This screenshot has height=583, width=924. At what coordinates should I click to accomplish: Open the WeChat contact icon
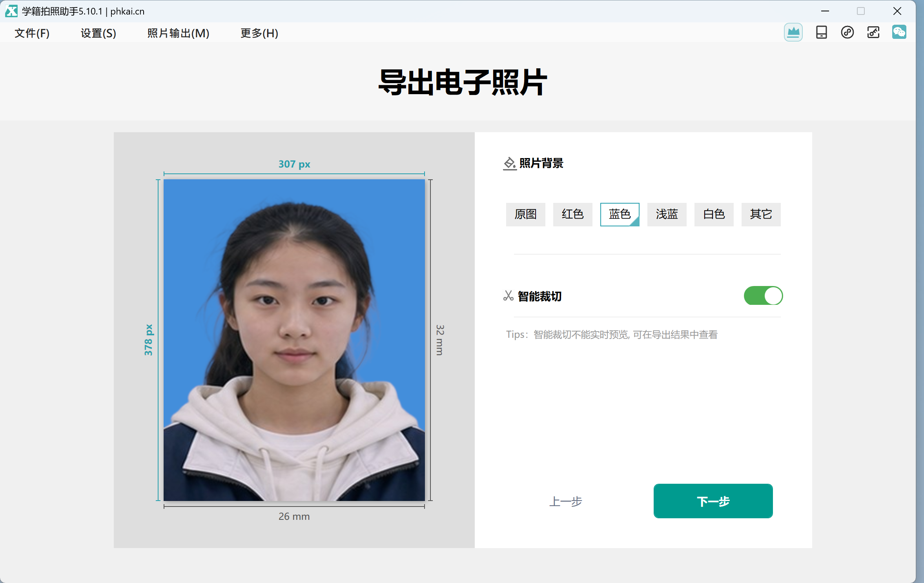tap(899, 32)
